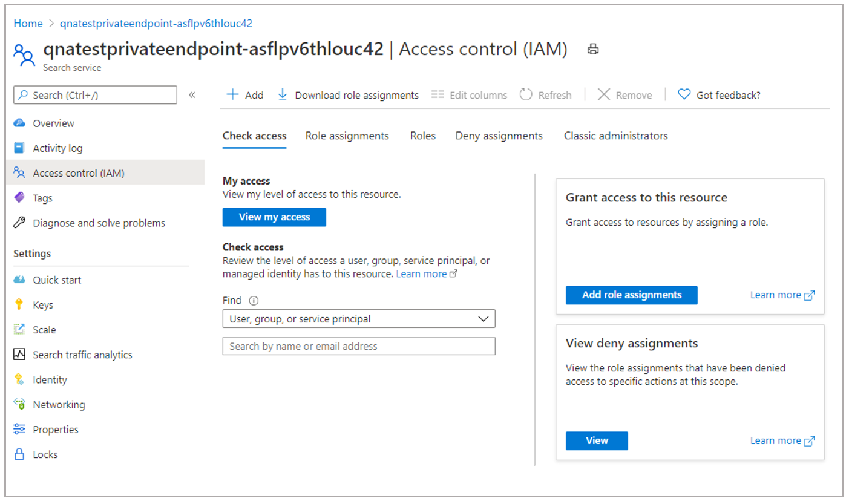
Task: Open Diagnose and solve problems wrench icon
Action: coord(19,223)
